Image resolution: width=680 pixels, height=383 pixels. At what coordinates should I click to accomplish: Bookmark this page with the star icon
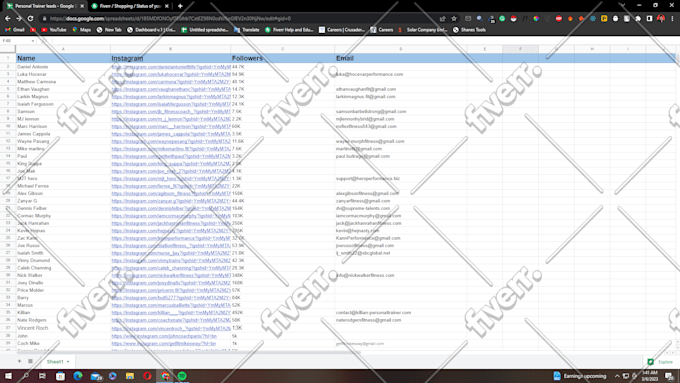tap(454, 19)
